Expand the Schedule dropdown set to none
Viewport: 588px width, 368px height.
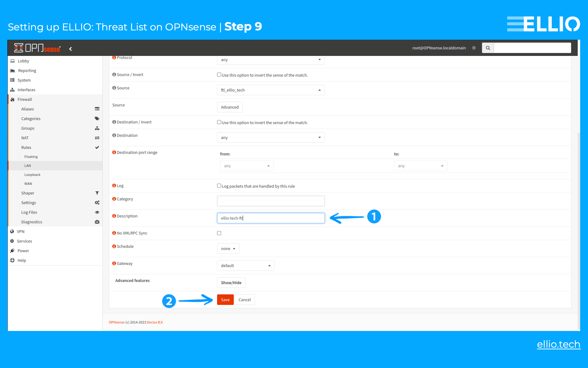coord(228,248)
